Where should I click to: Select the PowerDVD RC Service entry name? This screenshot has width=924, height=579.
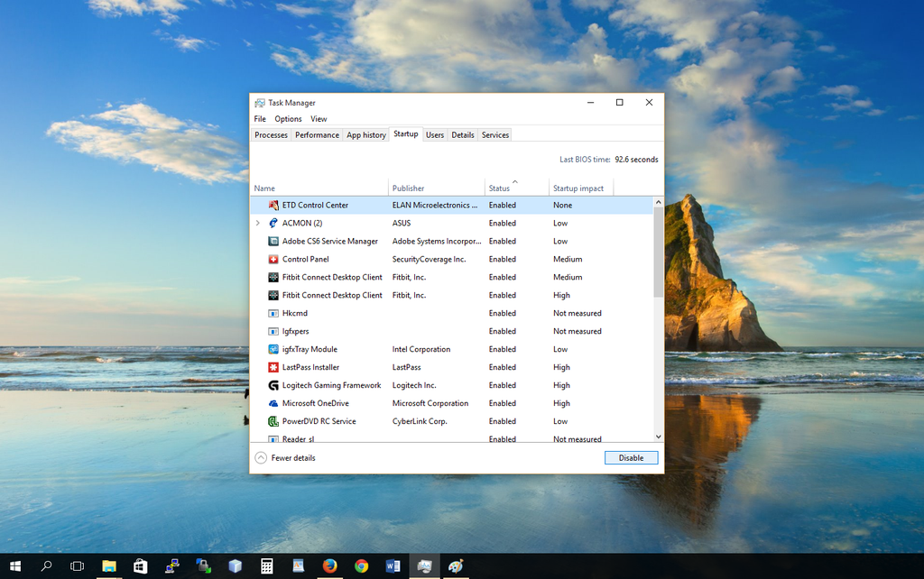click(319, 421)
